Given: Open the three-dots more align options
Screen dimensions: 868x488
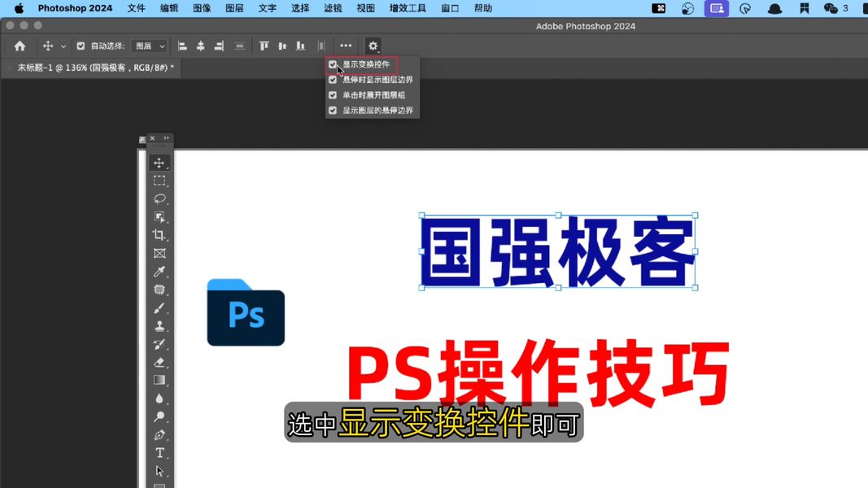Looking at the screenshot, I should 346,46.
